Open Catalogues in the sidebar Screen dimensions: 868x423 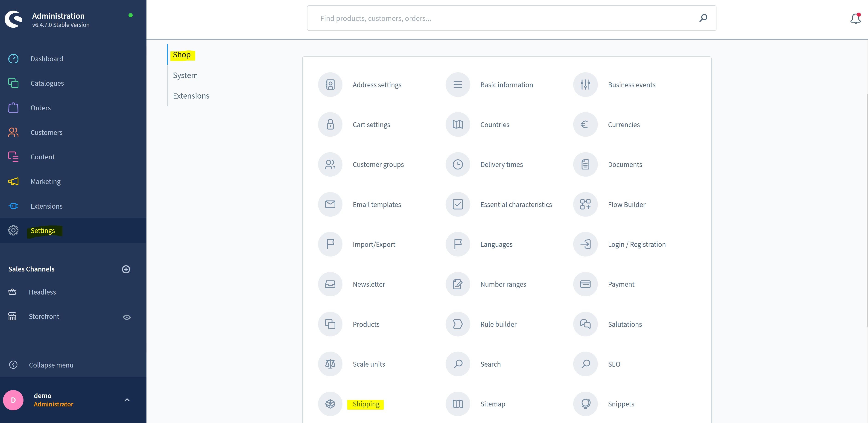coord(73,83)
